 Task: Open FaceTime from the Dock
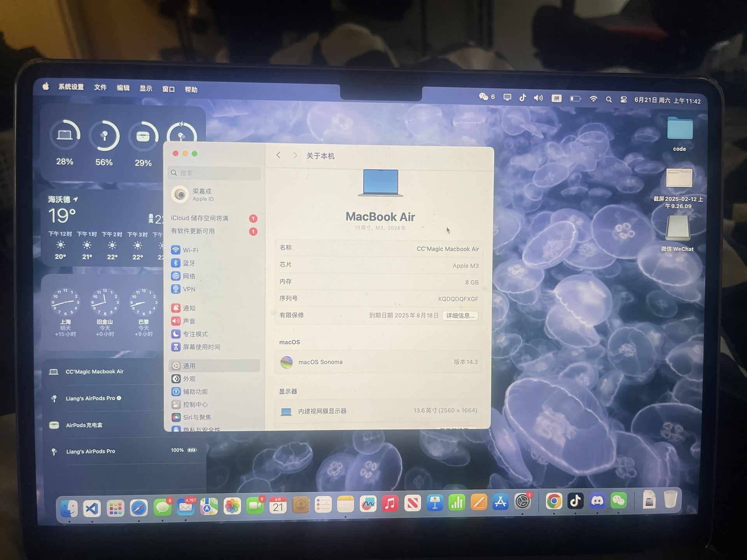tap(255, 506)
